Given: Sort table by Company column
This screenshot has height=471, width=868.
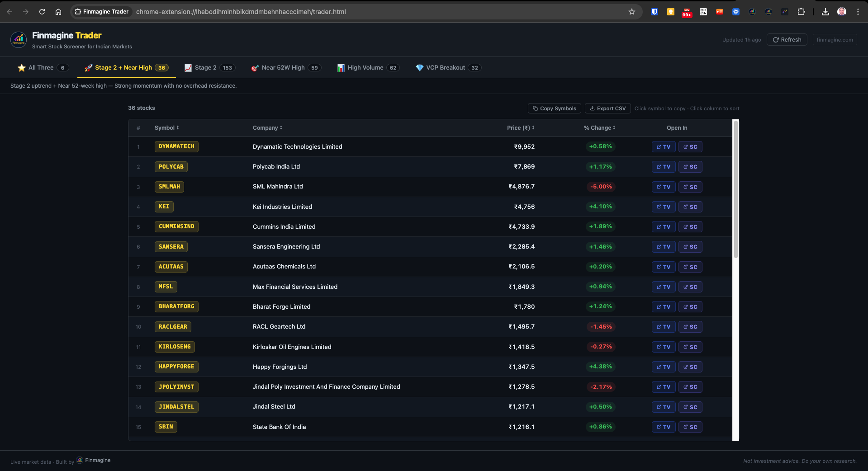Looking at the screenshot, I should (267, 128).
